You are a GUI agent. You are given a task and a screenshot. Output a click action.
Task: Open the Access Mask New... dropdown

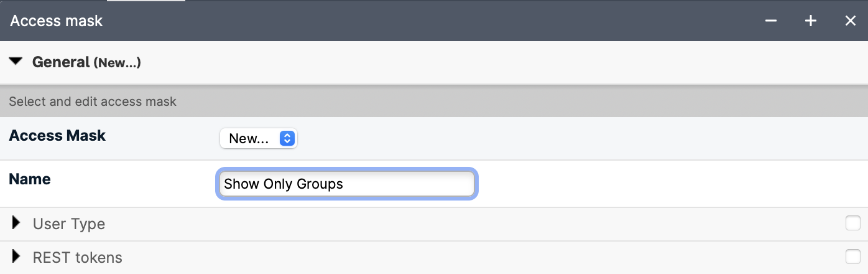258,138
